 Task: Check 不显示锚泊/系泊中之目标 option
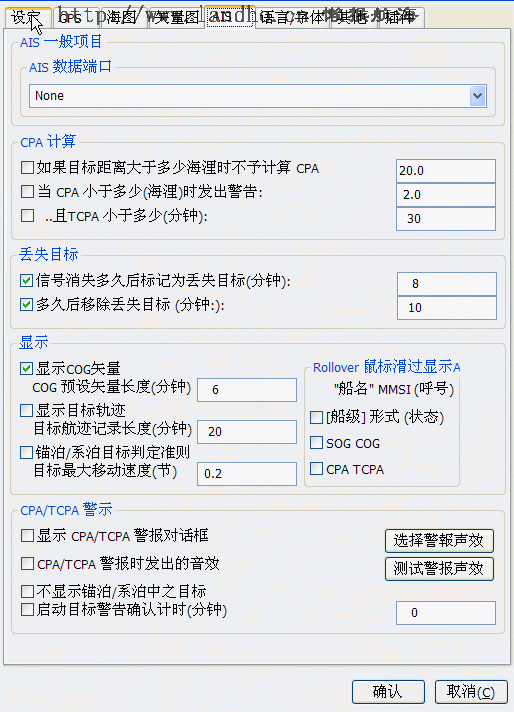(x=27, y=591)
